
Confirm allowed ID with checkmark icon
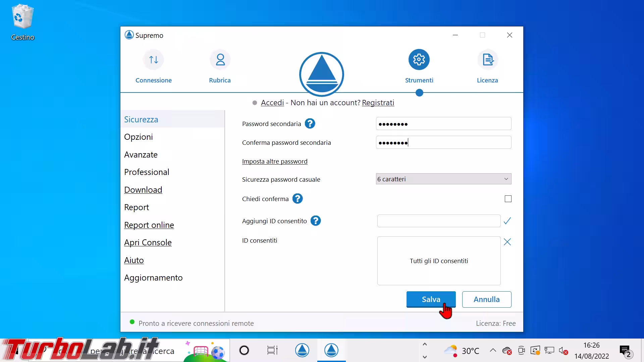tap(507, 221)
